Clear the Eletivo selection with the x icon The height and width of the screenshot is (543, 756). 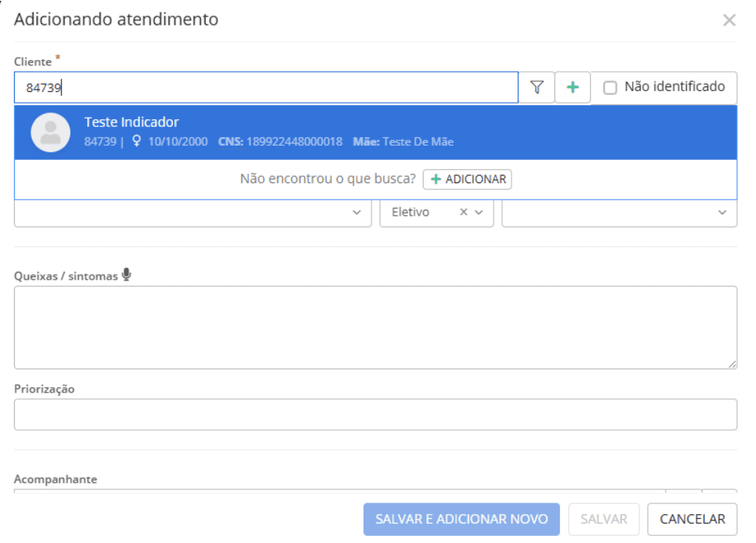[466, 212]
